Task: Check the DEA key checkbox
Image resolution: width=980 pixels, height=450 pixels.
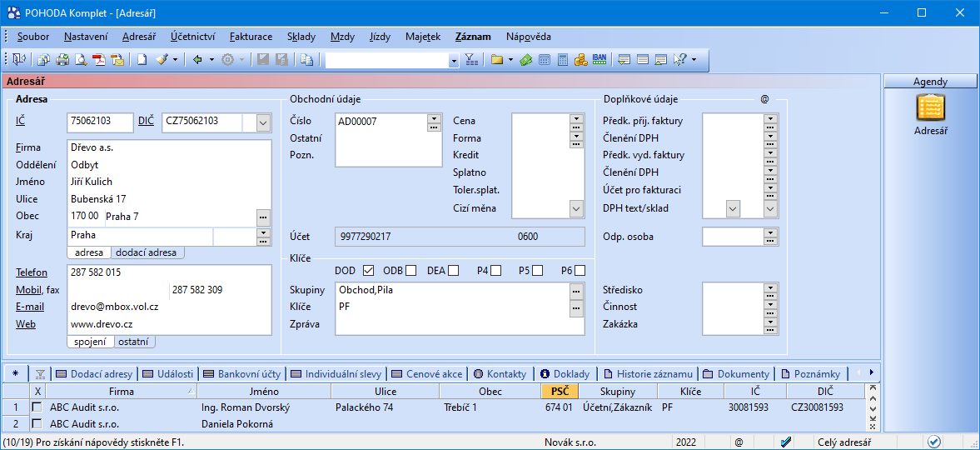Action: point(453,270)
